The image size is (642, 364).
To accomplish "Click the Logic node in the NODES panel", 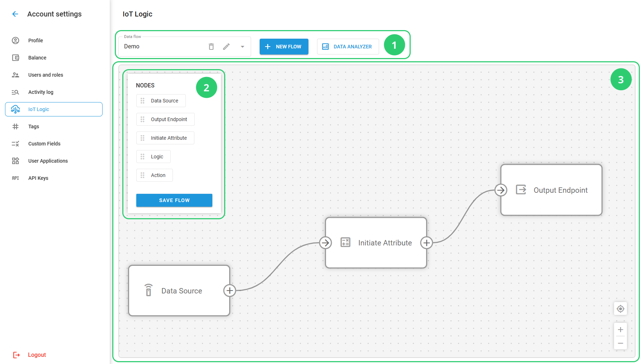I will (x=153, y=157).
